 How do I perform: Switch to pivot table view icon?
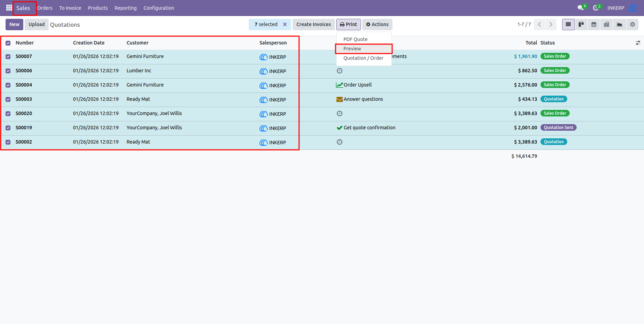[x=606, y=24]
